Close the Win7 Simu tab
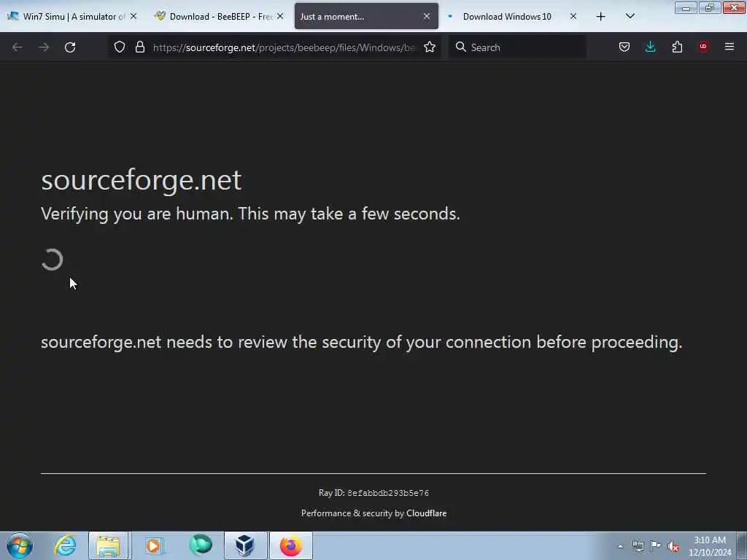 133,16
